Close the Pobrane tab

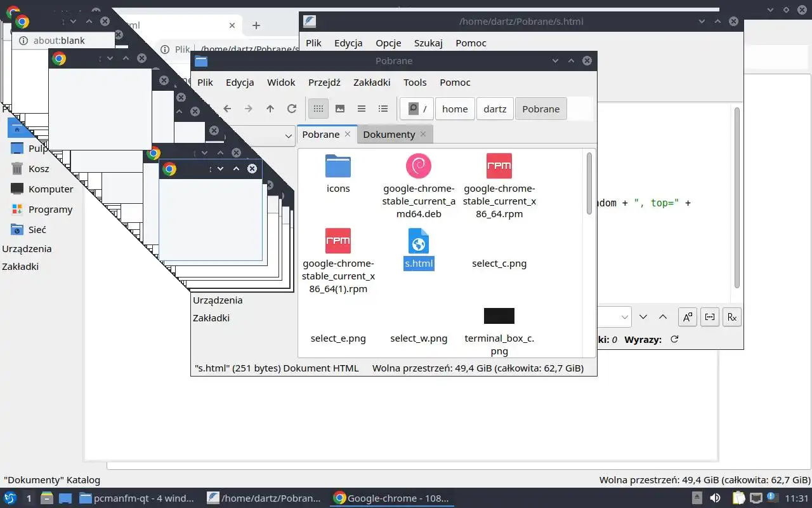pyautogui.click(x=348, y=134)
